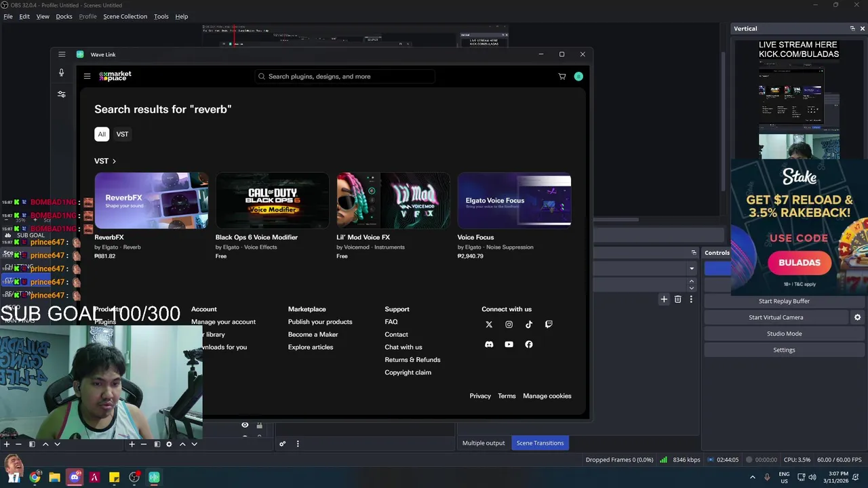The image size is (868, 488).
Task: Open Marketplace hamburger menu beside the logo
Action: click(x=87, y=76)
